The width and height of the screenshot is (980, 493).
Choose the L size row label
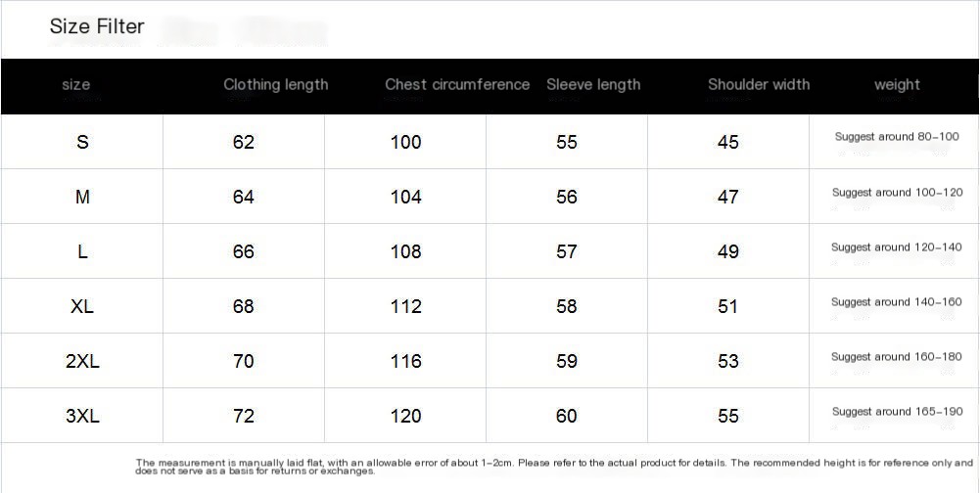coord(82,252)
